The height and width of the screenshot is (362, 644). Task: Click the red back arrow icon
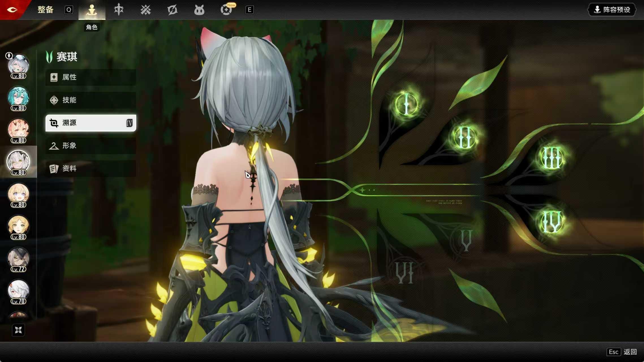click(x=12, y=10)
